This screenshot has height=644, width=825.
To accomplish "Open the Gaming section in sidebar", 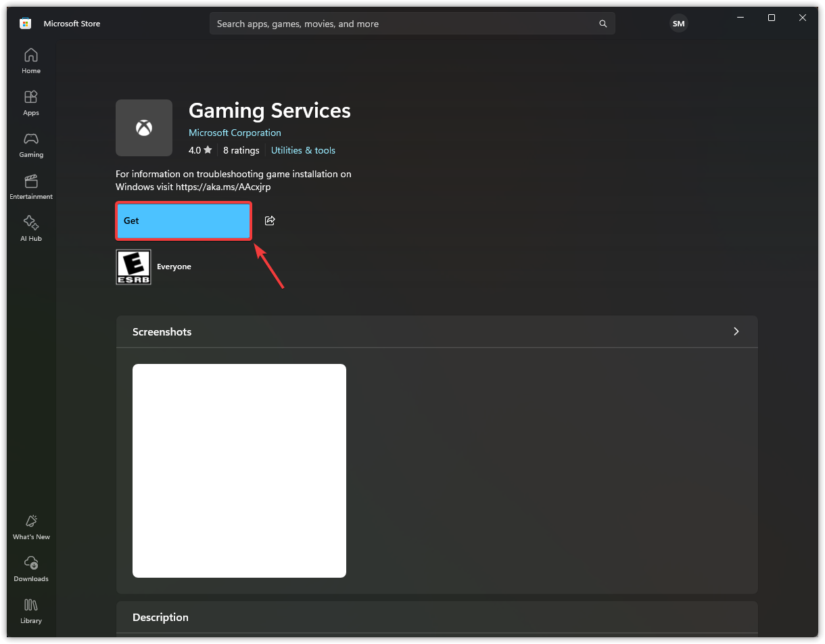I will (x=31, y=145).
